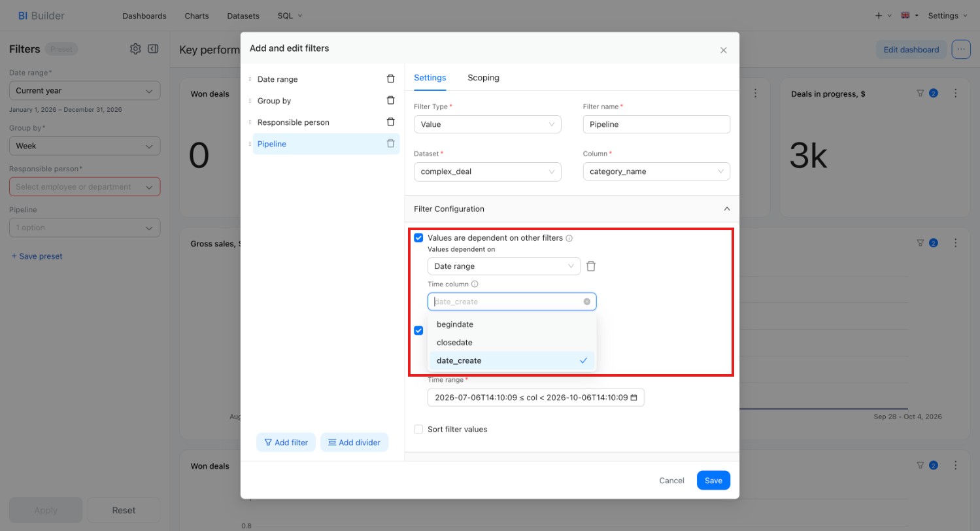Uncheck 'Values are dependent on other filters'
Screen dimensions: 980x531
click(x=418, y=238)
